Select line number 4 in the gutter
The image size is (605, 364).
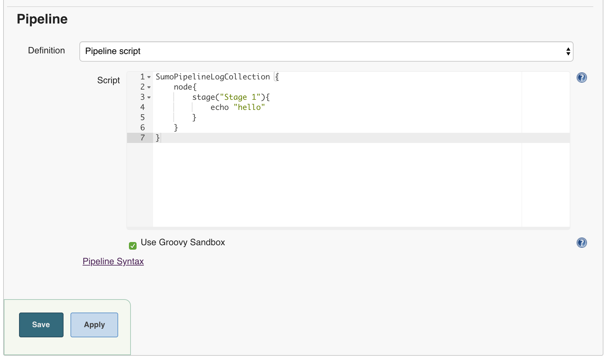pos(143,107)
